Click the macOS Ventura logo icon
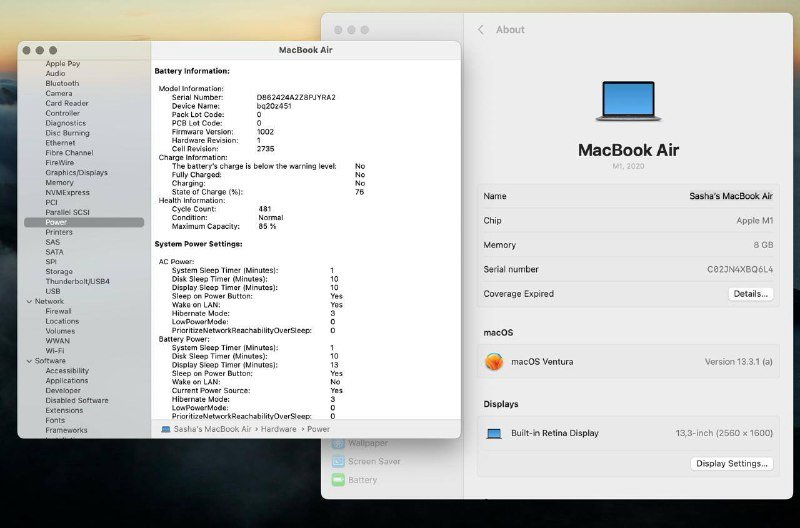800x528 pixels. (x=493, y=362)
